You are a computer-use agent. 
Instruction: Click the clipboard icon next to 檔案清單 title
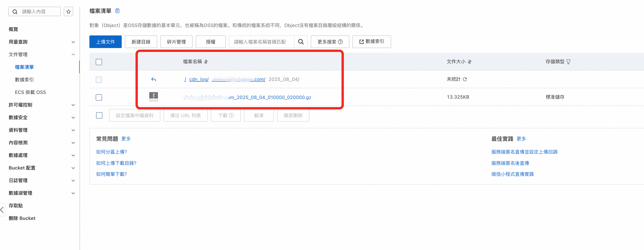click(x=117, y=11)
